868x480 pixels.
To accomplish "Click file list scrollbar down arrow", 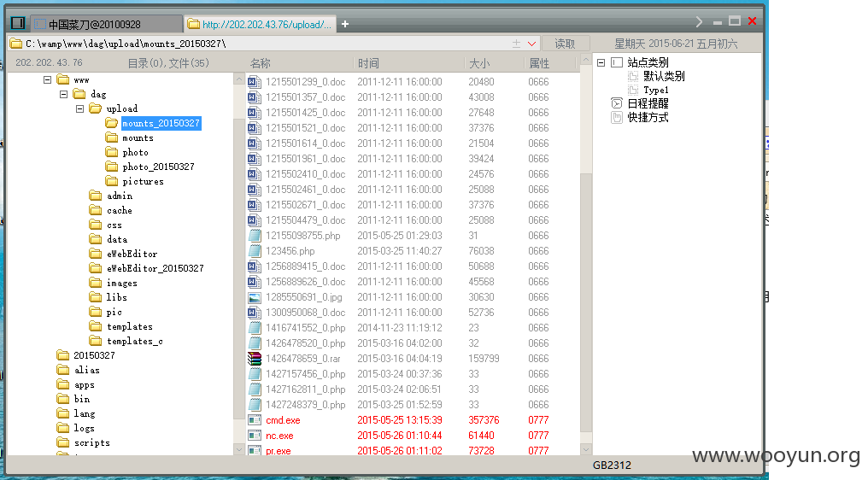I will pos(586,449).
